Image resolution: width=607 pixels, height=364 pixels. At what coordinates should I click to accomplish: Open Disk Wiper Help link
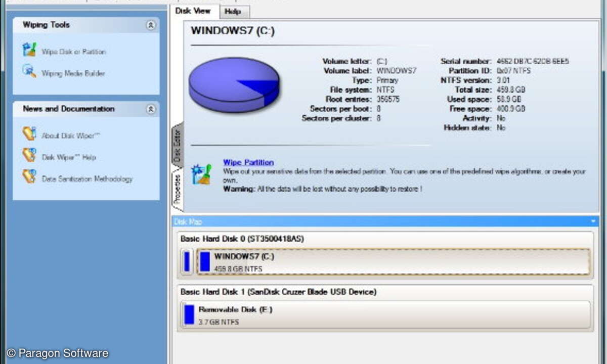(x=69, y=157)
